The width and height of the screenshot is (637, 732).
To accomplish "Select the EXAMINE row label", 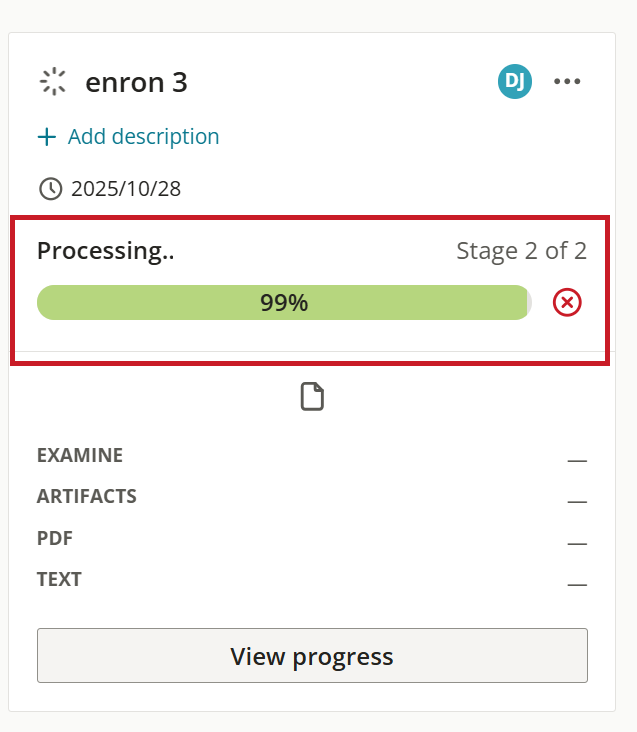I will [80, 455].
